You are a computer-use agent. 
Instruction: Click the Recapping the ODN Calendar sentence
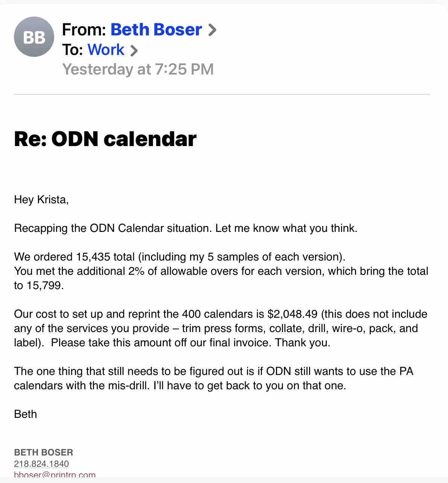(x=186, y=228)
